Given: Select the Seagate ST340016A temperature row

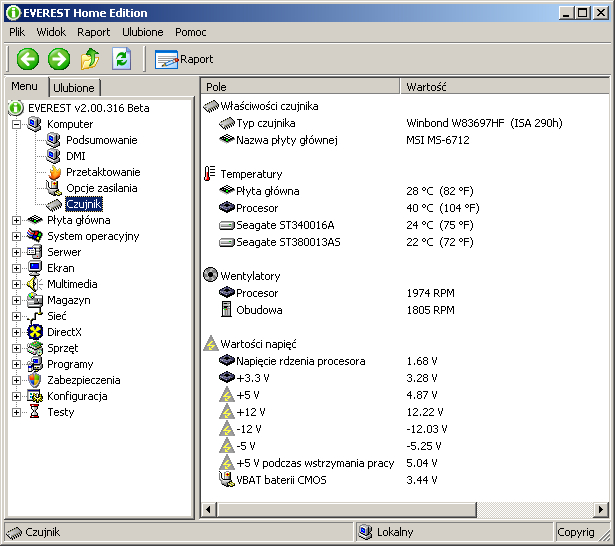Looking at the screenshot, I should 406,225.
